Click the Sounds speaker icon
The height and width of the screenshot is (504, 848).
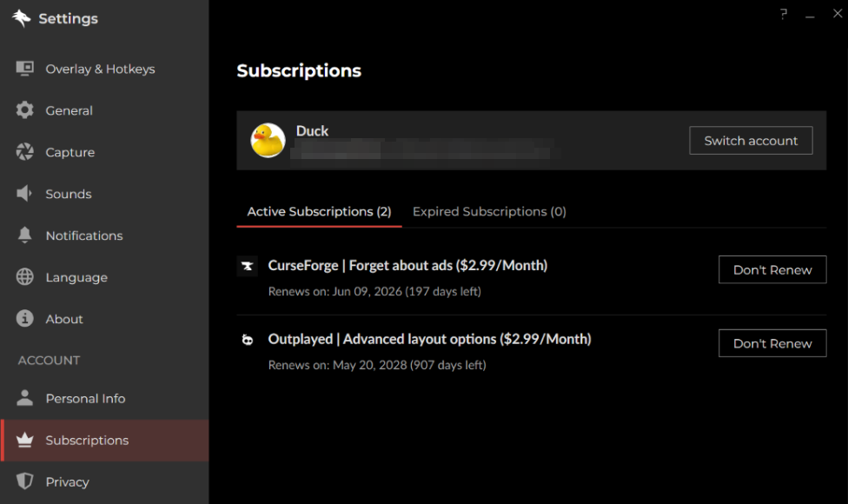click(x=24, y=194)
